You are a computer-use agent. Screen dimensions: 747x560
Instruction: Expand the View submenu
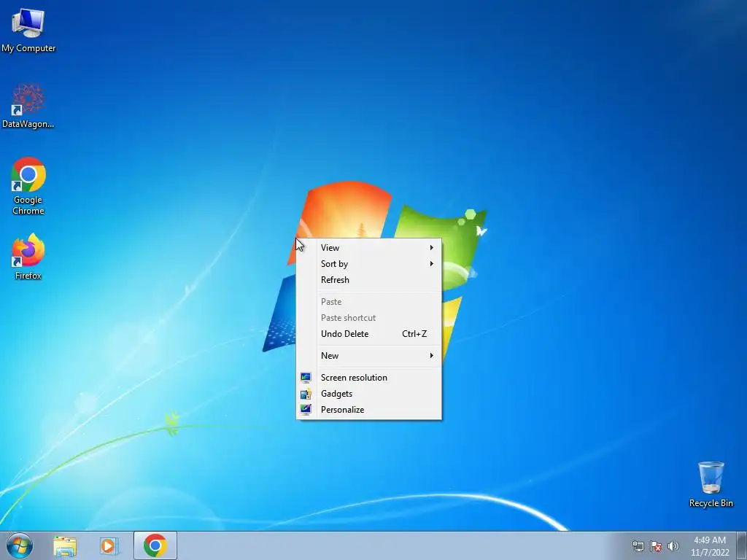369,248
